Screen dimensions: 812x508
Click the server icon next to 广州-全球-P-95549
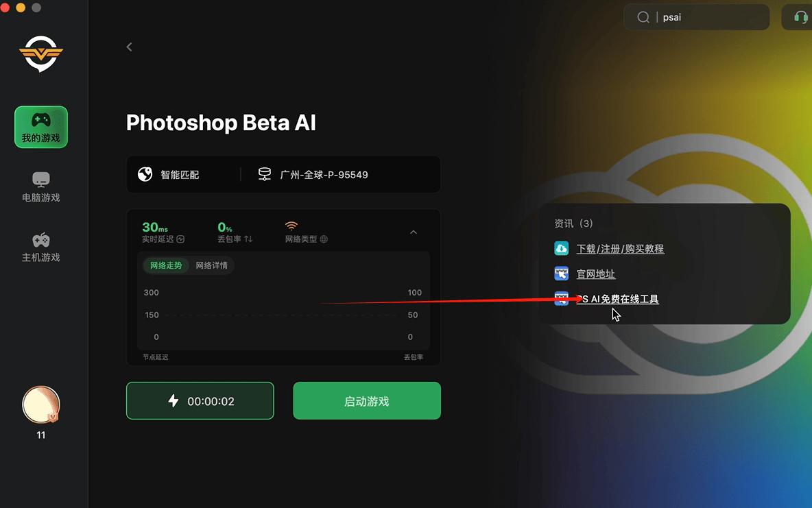point(264,174)
